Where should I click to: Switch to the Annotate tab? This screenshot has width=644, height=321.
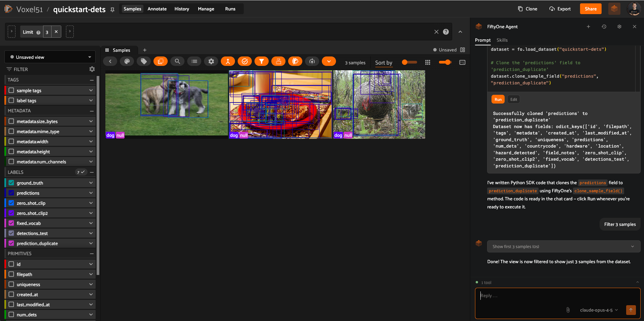pyautogui.click(x=157, y=9)
